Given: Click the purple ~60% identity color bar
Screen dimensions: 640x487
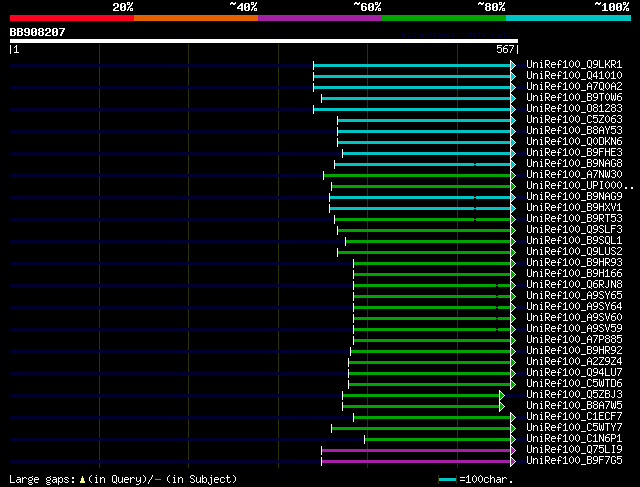Looking at the screenshot, I should [320, 18].
